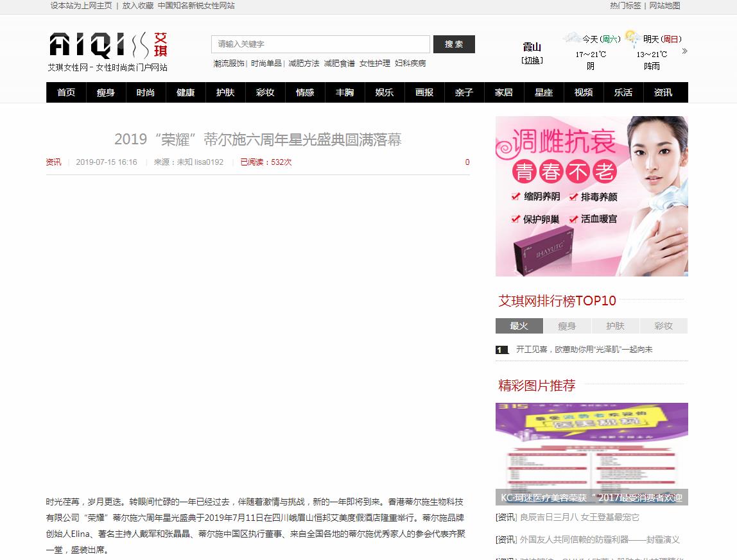Select the 瘦身 ranking tab
Viewport: 737px width, 560px height.
pyautogui.click(x=567, y=326)
